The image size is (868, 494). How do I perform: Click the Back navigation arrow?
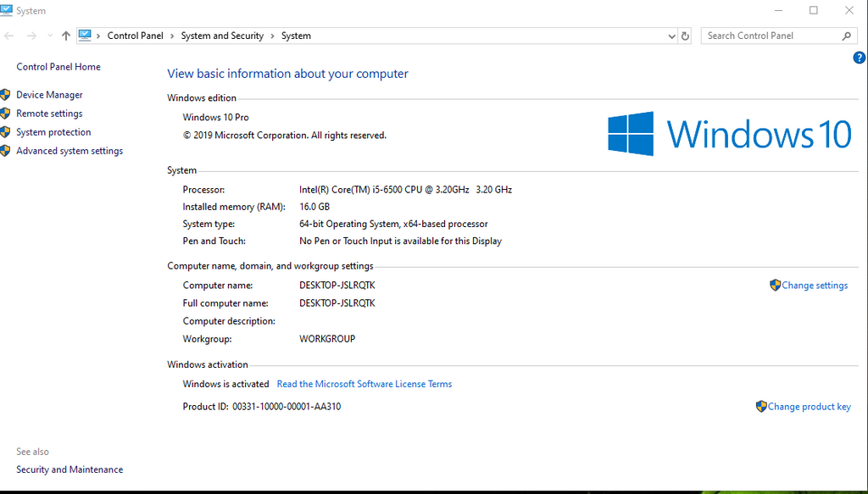(9, 36)
